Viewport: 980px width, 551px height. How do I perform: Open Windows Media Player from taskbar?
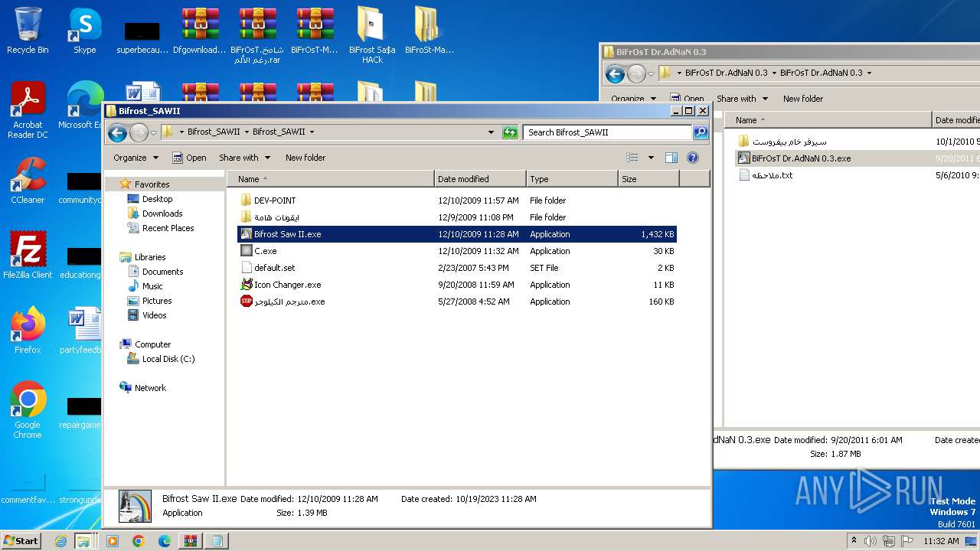(113, 541)
